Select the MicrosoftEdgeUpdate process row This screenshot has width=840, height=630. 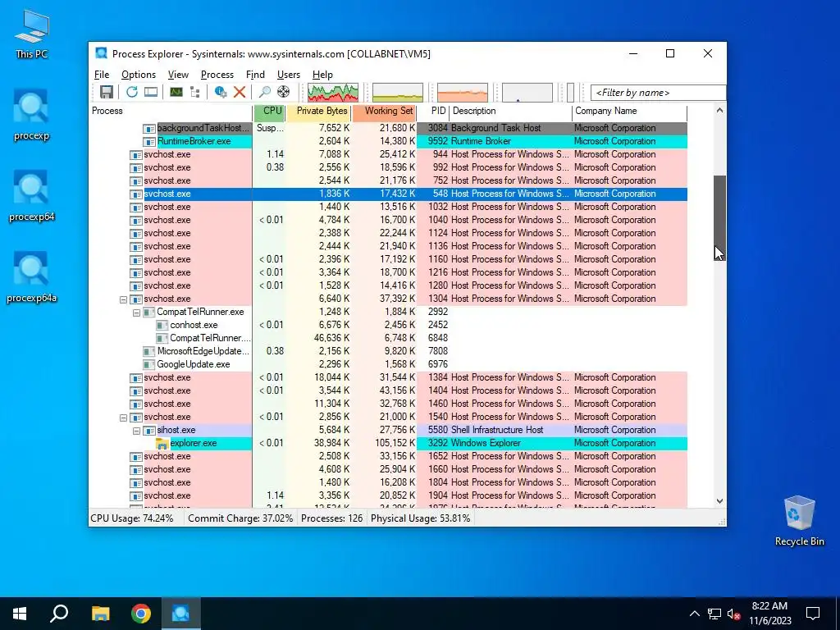click(388, 351)
